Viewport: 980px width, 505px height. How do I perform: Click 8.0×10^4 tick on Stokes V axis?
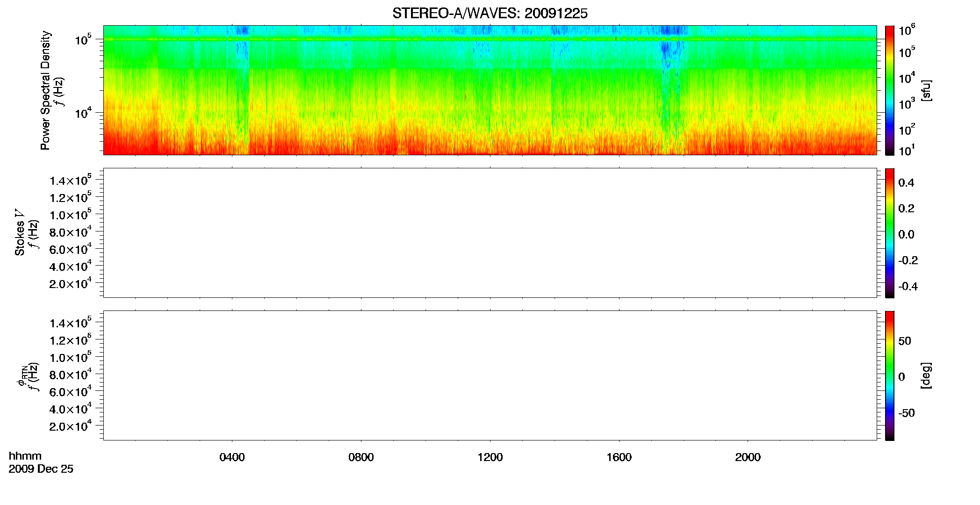(x=71, y=231)
